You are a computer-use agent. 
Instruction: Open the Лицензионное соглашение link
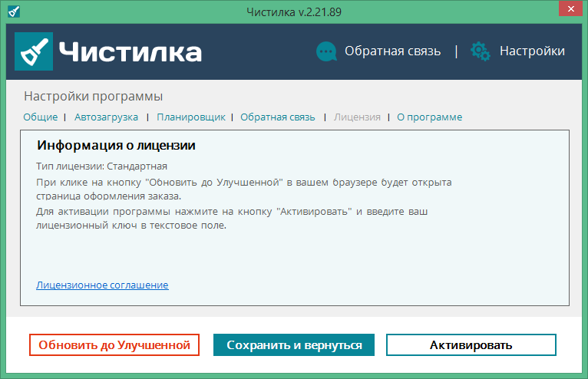point(102,285)
